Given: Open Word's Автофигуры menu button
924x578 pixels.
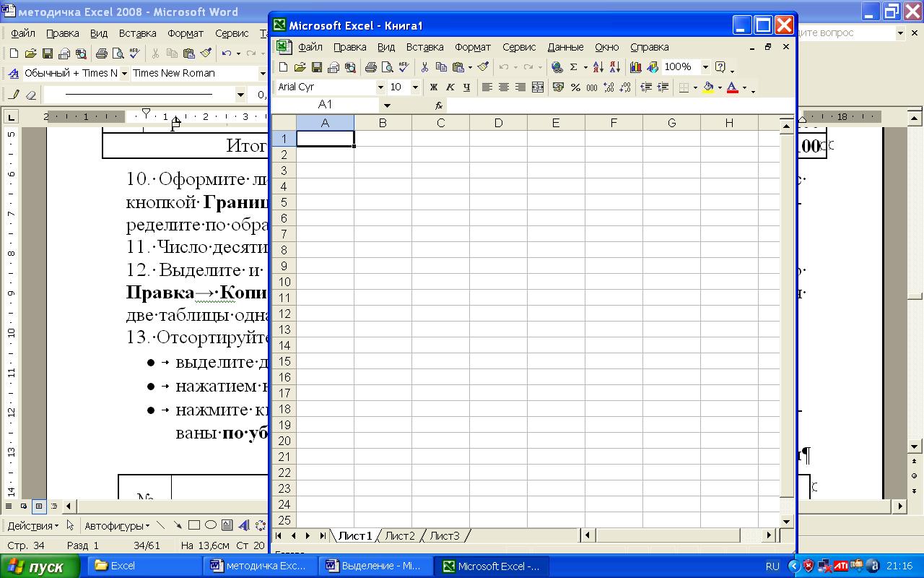Looking at the screenshot, I should tap(116, 525).
